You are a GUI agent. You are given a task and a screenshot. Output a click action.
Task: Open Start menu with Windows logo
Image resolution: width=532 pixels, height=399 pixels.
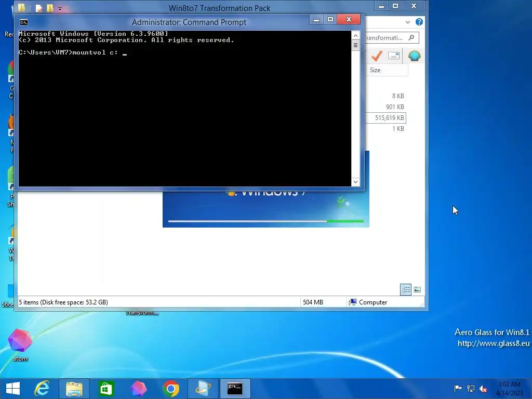click(13, 389)
